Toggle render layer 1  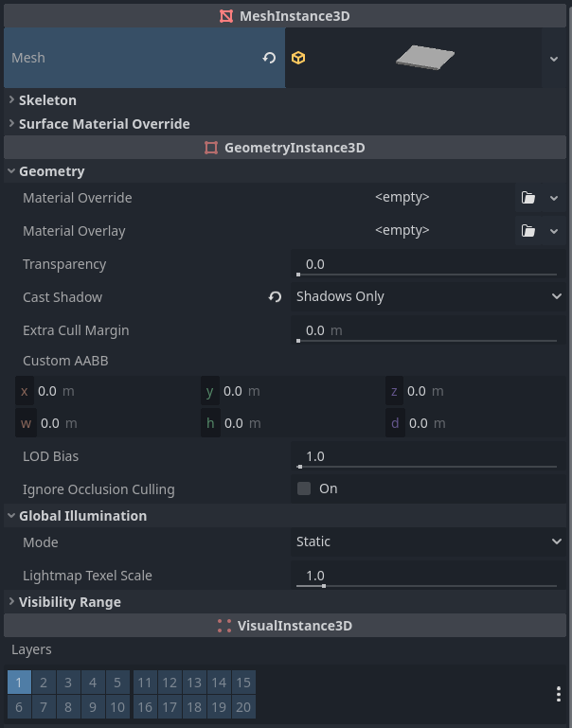(x=19, y=683)
